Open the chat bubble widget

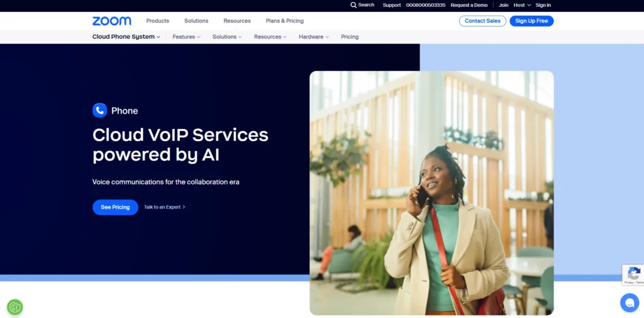click(x=629, y=303)
